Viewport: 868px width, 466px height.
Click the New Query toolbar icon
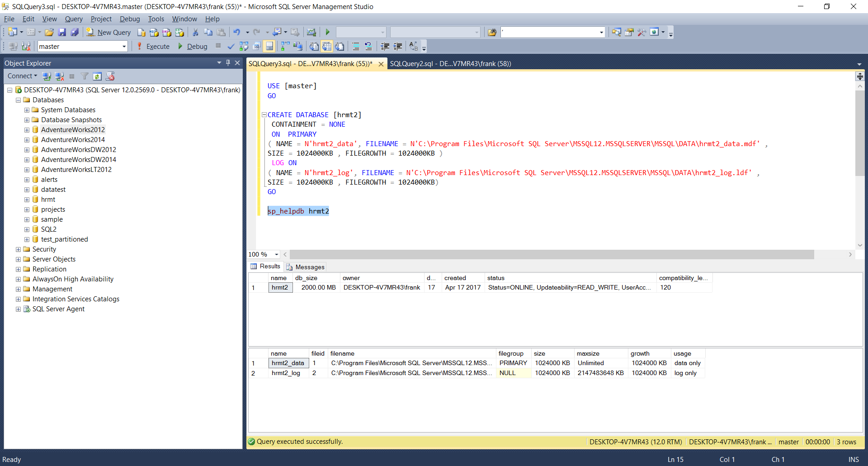(108, 32)
